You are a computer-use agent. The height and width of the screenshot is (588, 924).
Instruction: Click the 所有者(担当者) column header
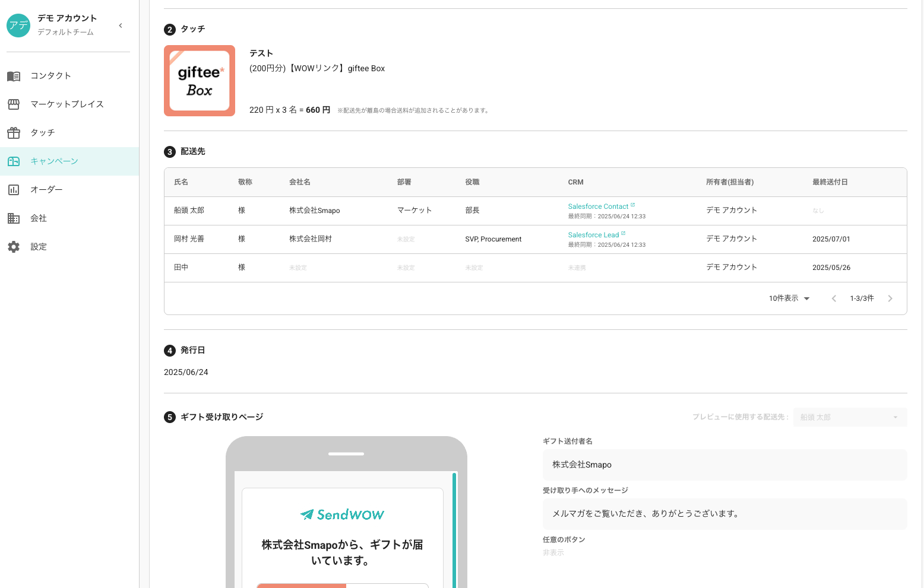pos(730,182)
